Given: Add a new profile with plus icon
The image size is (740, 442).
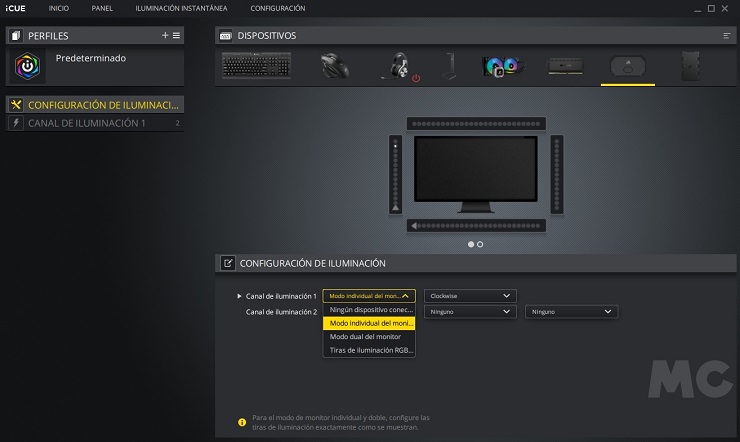Looking at the screenshot, I should pos(165,35).
